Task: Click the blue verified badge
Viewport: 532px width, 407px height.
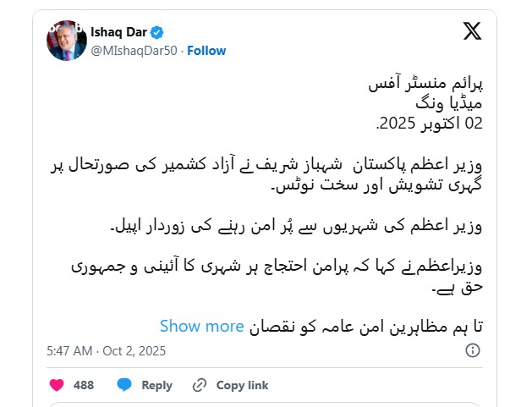Action: (x=179, y=34)
